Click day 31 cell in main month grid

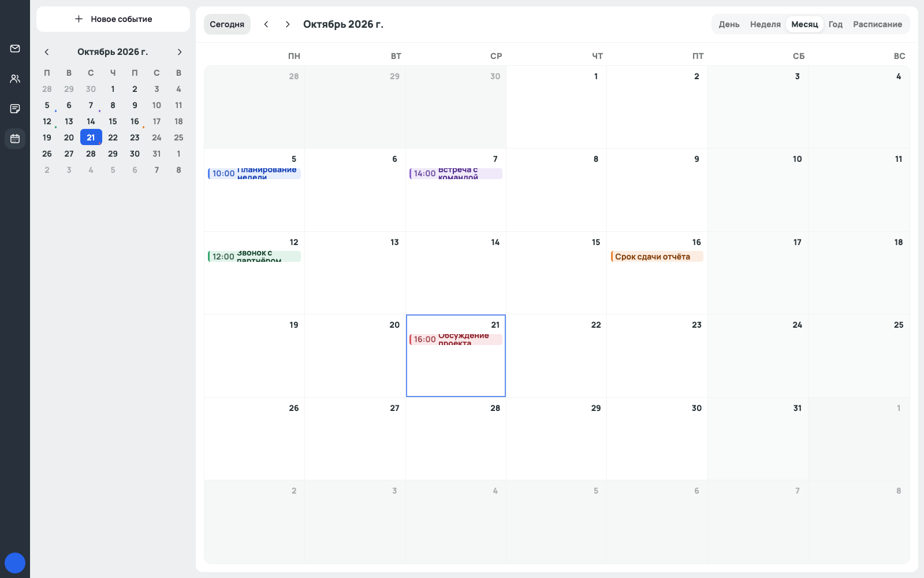click(758, 439)
